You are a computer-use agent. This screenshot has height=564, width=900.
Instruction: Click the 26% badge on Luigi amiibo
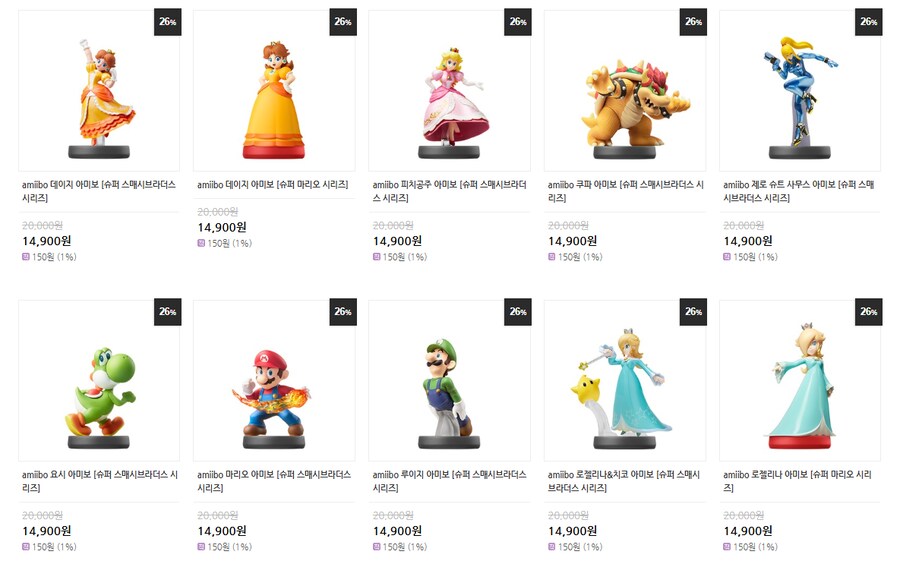coord(518,312)
